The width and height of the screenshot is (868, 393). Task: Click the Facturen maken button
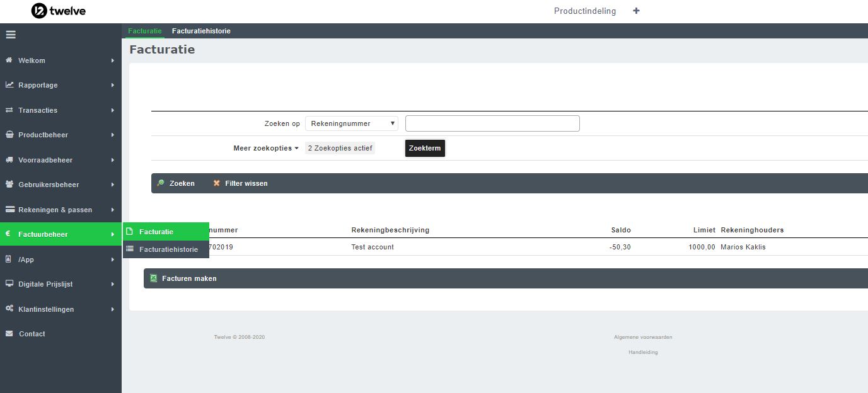183,278
